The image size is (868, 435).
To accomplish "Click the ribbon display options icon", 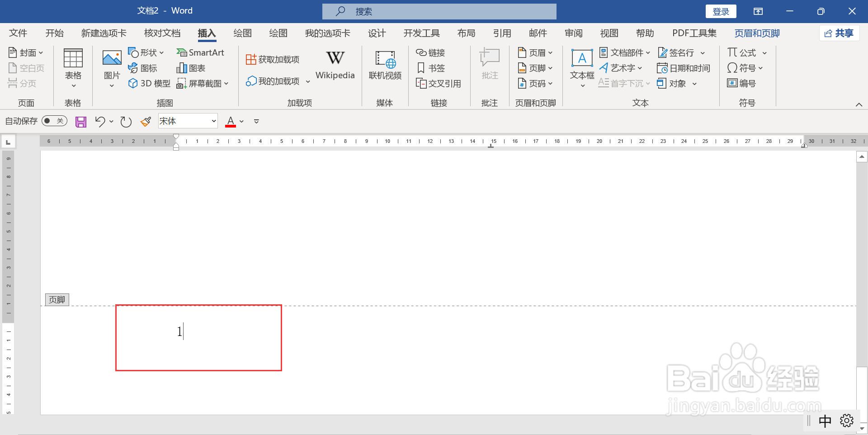I will 758,11.
